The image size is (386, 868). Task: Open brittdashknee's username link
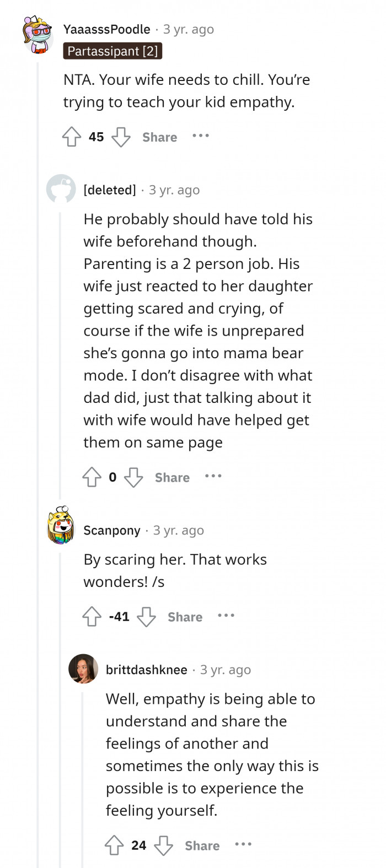[147, 670]
